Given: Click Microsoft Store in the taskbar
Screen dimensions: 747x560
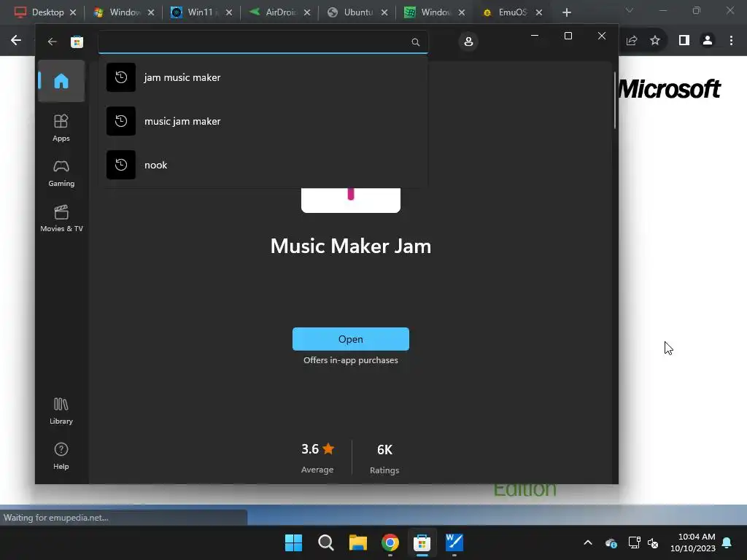Looking at the screenshot, I should 422,542.
